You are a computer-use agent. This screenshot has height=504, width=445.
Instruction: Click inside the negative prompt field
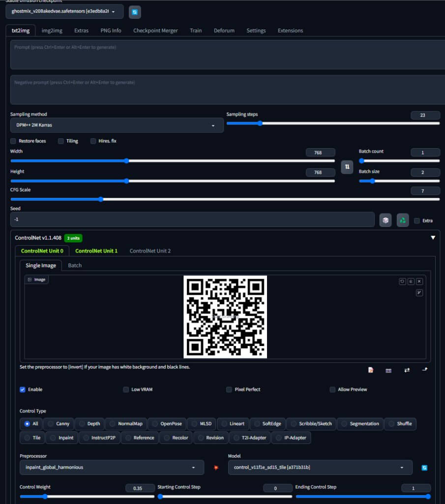[222, 89]
